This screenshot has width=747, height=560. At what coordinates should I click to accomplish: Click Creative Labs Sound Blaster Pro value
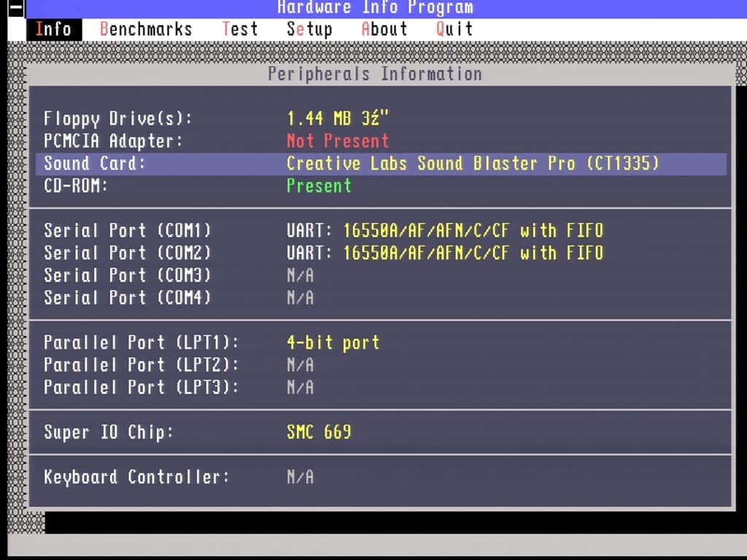coord(473,163)
